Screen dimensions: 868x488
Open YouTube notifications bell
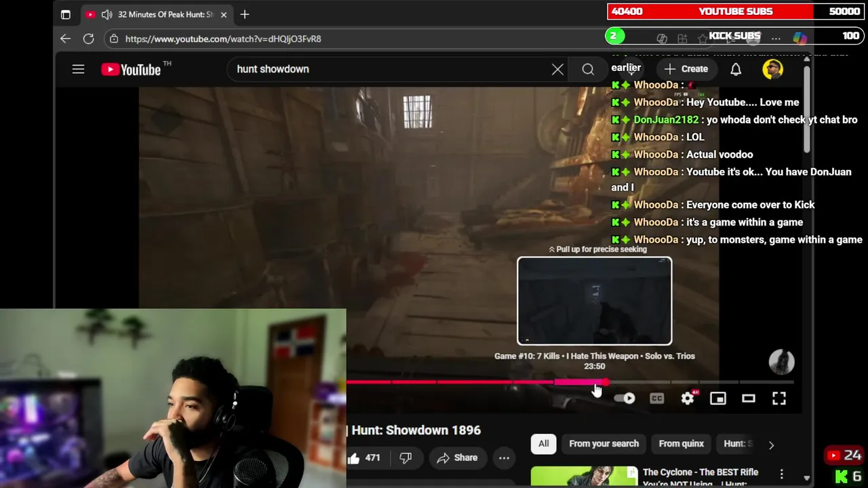[x=736, y=69]
